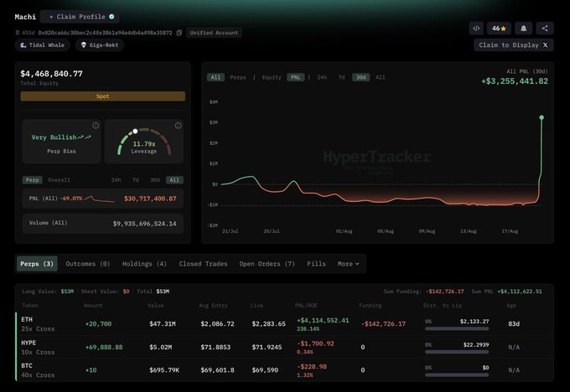The width and height of the screenshot is (570, 392).
Task: Click the Giga-Rekt badge
Action: (100, 45)
